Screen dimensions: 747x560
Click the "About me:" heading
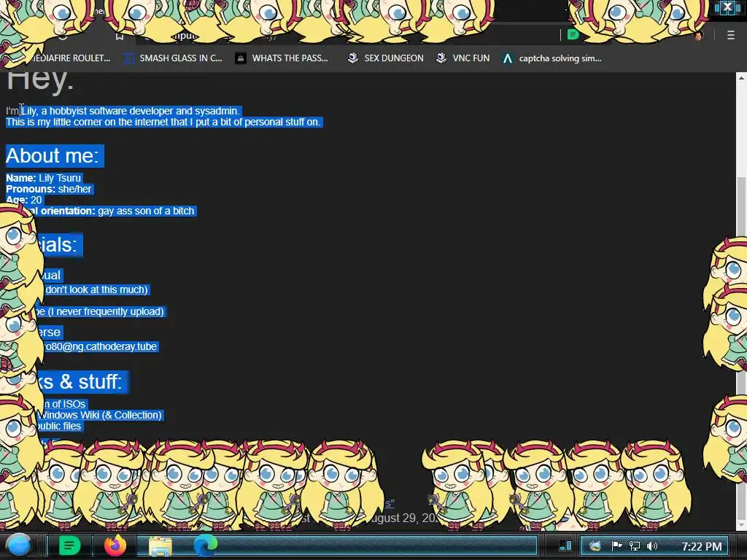(53, 156)
